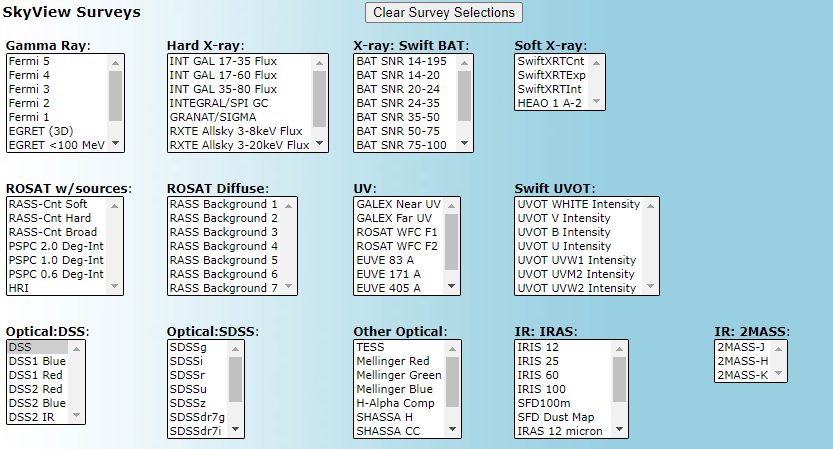Choose GALEX Far UV option
The height and width of the screenshot is (449, 833).
(399, 218)
